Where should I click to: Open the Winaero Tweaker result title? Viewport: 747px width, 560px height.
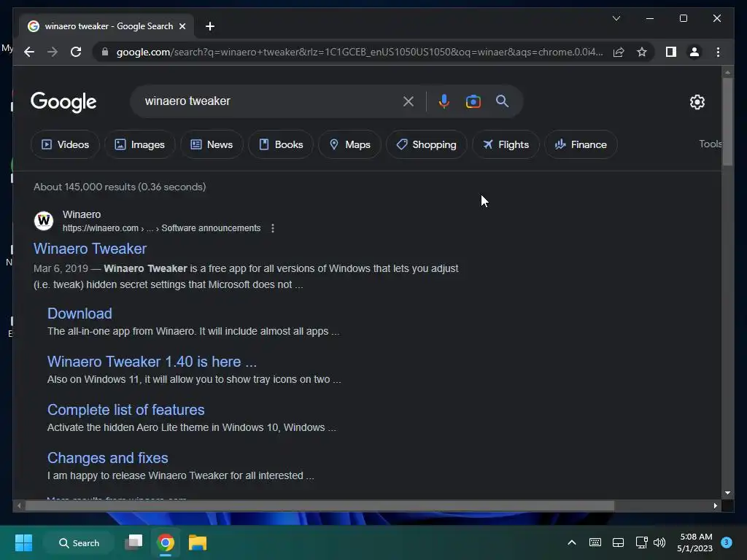[x=90, y=249]
